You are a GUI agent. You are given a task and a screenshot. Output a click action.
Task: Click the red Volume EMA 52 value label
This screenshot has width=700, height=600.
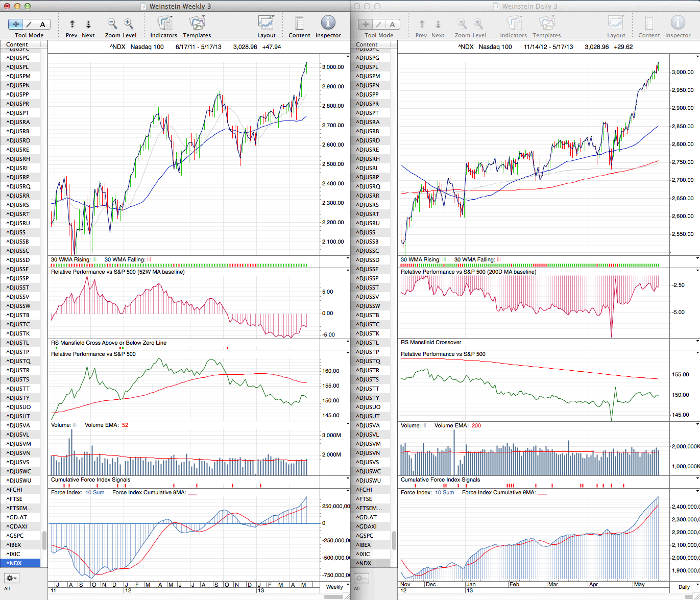125,425
